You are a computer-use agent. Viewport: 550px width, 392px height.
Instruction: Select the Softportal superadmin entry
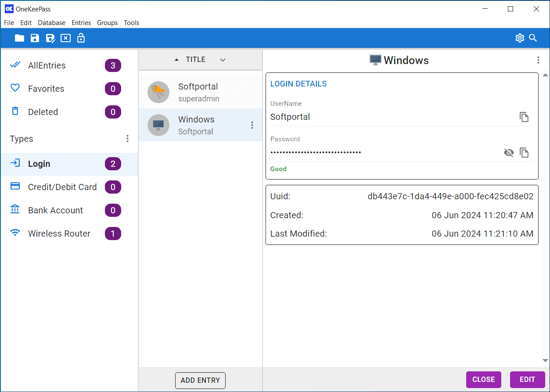[200, 92]
